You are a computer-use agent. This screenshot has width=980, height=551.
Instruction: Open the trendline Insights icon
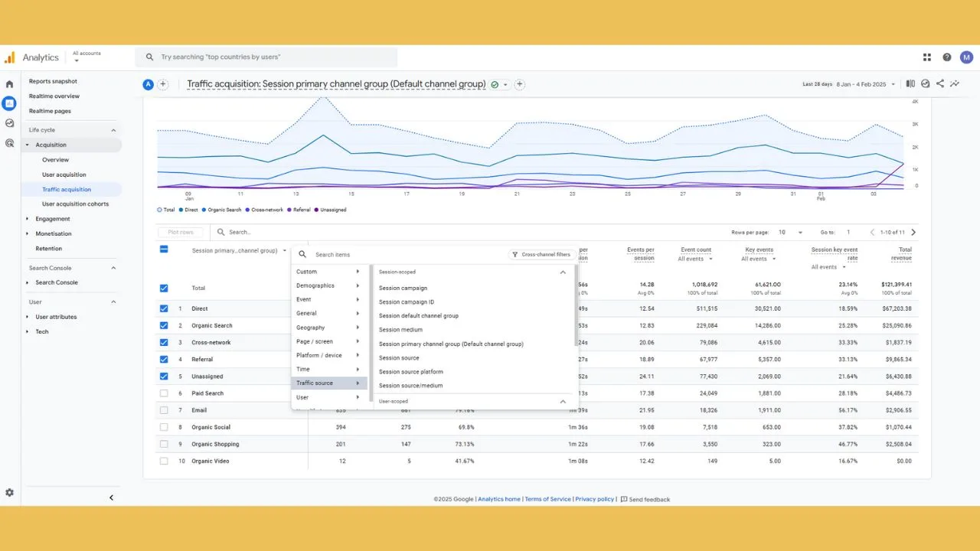955,84
